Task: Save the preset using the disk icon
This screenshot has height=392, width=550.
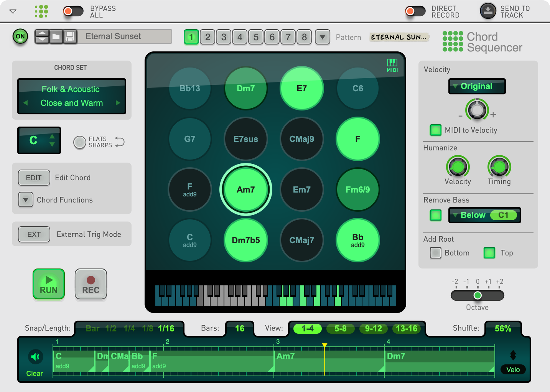Action: click(x=70, y=36)
